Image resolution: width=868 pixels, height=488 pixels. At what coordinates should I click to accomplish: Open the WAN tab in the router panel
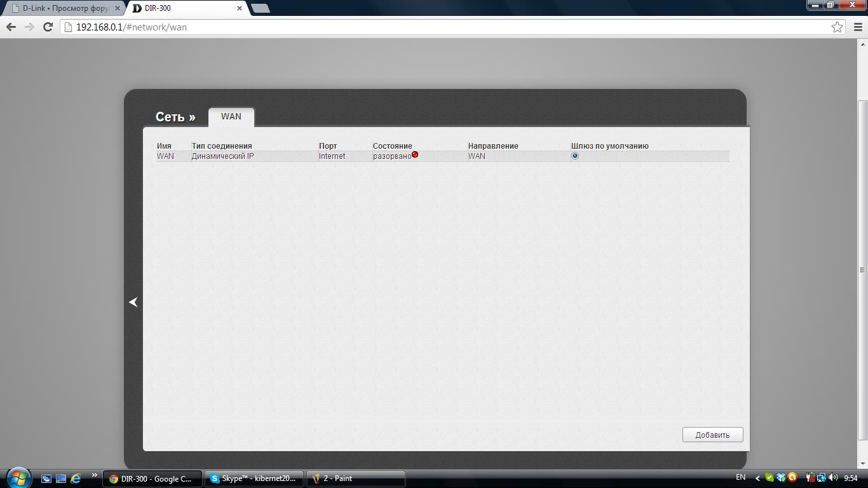click(x=231, y=117)
